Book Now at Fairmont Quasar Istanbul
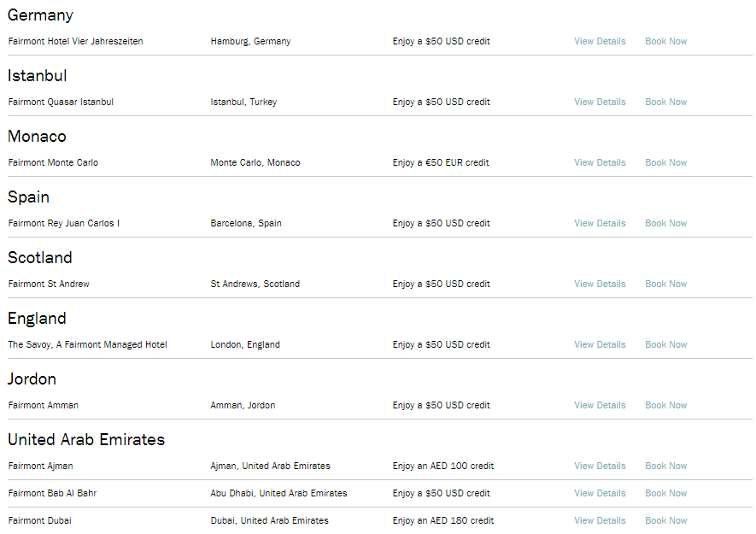This screenshot has width=756, height=534. click(x=665, y=103)
